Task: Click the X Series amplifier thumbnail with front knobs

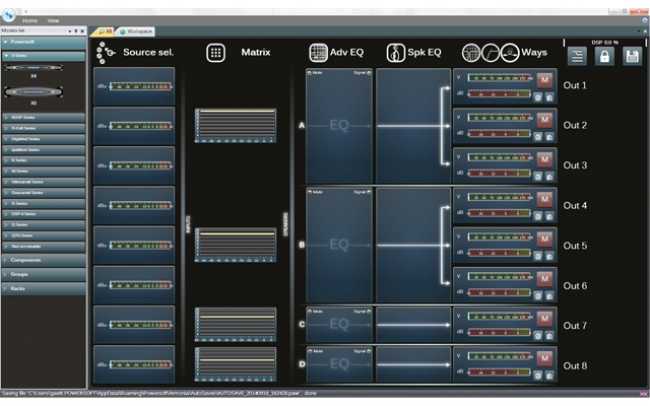Action: [34, 92]
